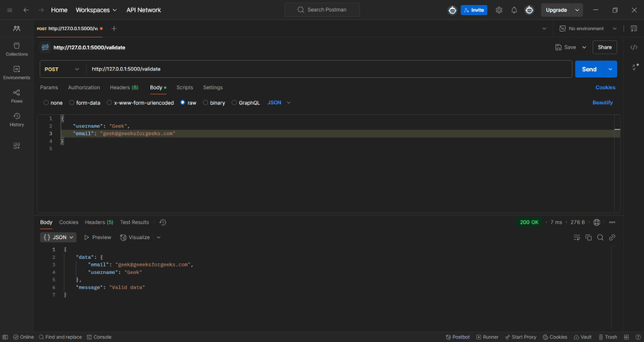The width and height of the screenshot is (644, 342).
Task: Open the JSON response format dropdown
Action: coord(59,237)
